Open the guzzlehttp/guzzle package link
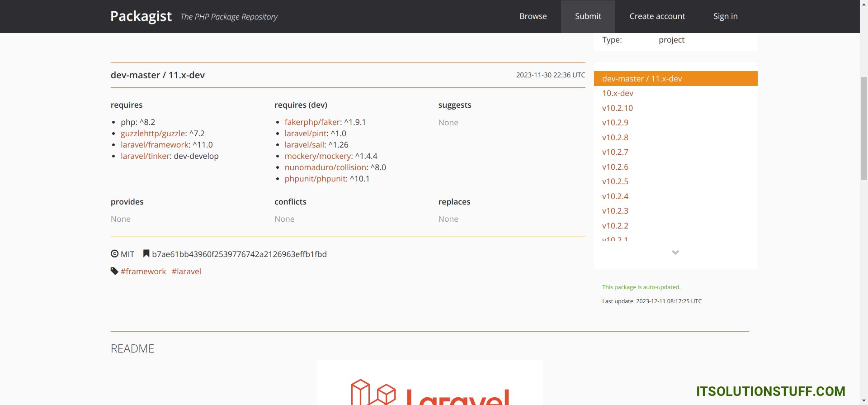Image resolution: width=868 pixels, height=405 pixels. point(153,133)
